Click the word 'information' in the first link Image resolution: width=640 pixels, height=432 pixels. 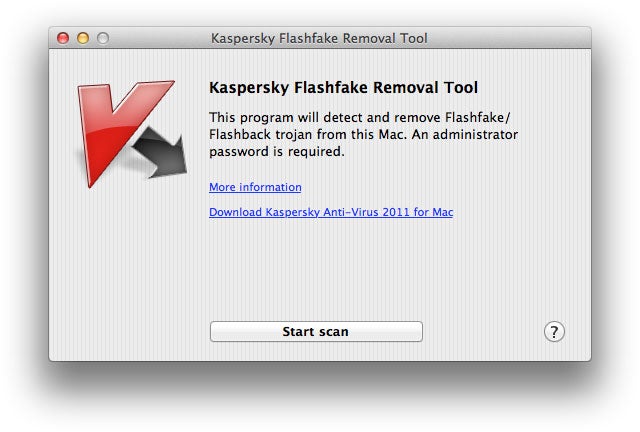pos(270,187)
